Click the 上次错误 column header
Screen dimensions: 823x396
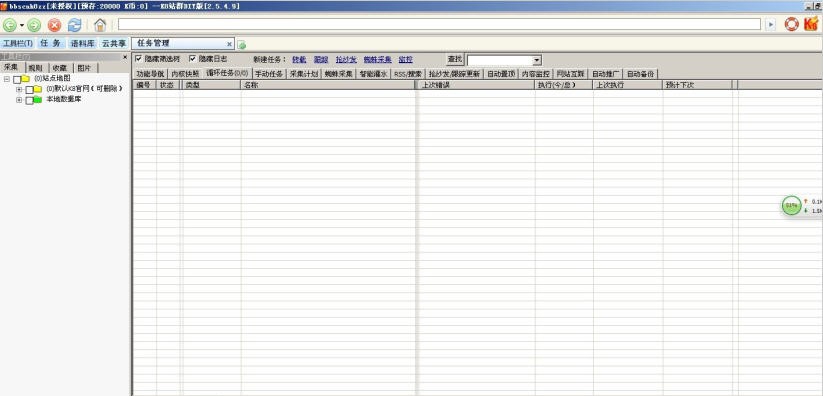point(476,85)
